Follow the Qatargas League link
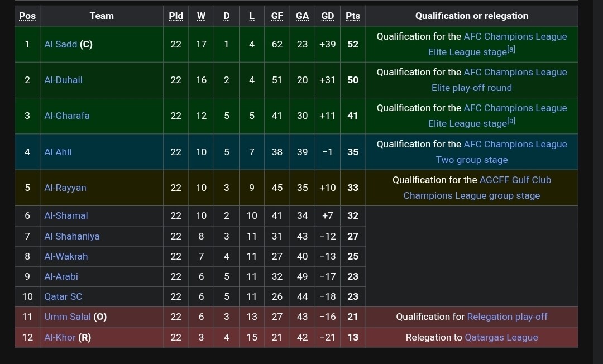Viewport: 603px width, 364px height. (501, 337)
